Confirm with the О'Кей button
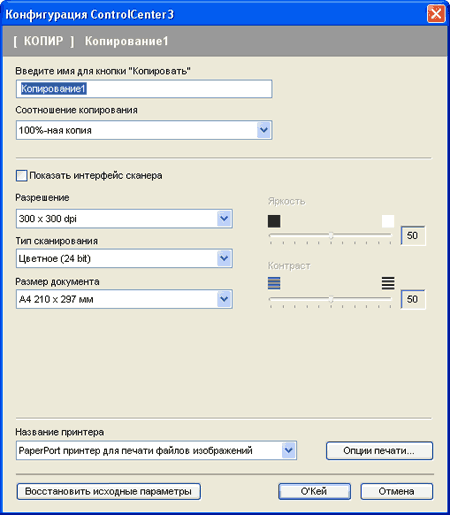Viewport: 450px width, 515px height. pos(314,491)
